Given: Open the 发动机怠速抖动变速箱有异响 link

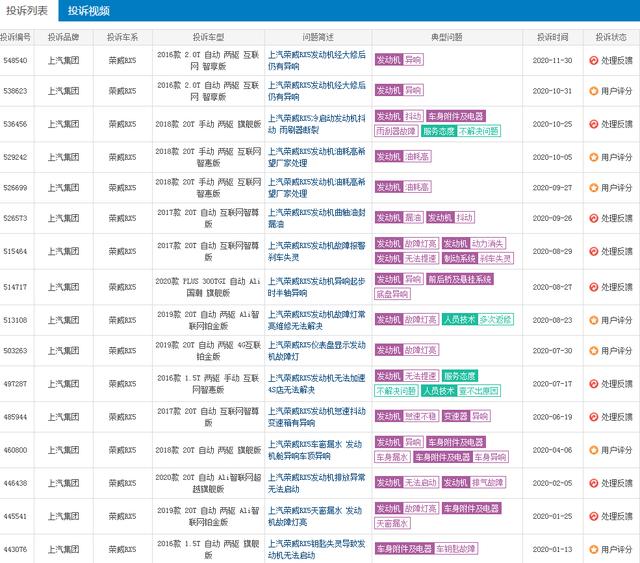Looking at the screenshot, I should click(x=317, y=417).
